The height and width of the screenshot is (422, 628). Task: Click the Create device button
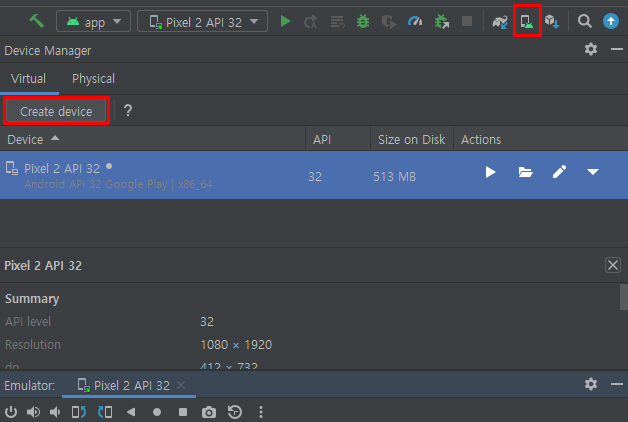[56, 111]
